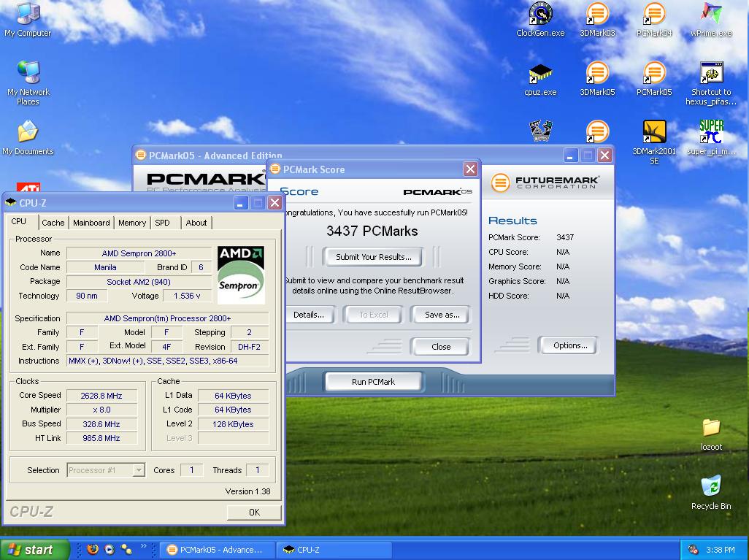Click the Run PCMark button
The height and width of the screenshot is (560, 749).
[x=373, y=382]
